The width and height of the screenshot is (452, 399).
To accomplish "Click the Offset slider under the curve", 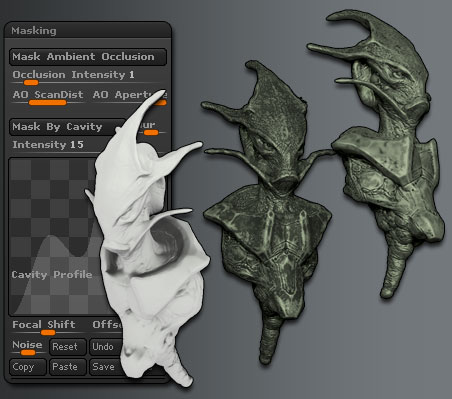I will pos(107,326).
